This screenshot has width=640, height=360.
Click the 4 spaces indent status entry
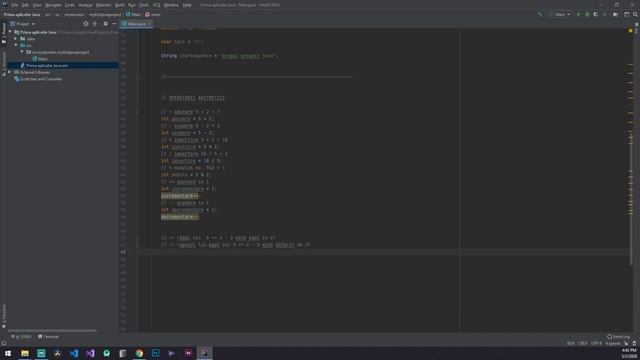pyautogui.click(x=613, y=343)
